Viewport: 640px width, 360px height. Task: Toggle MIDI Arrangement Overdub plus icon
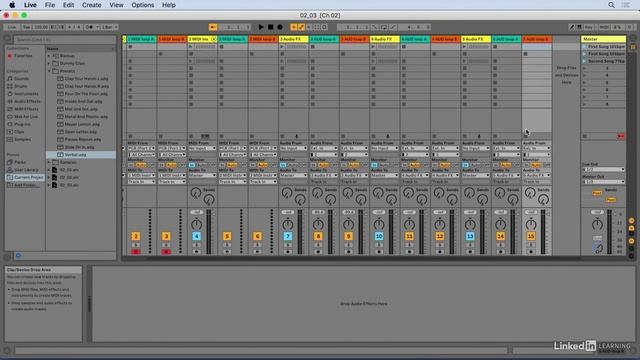(293, 27)
